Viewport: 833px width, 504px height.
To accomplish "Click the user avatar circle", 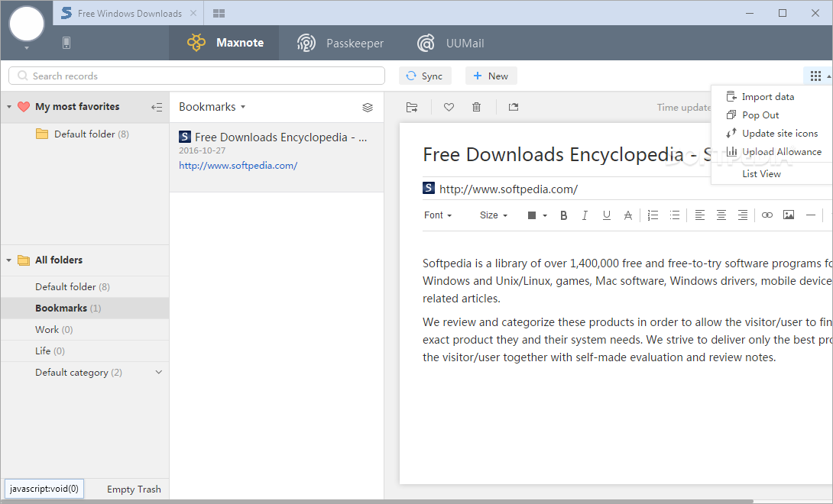I will point(27,24).
